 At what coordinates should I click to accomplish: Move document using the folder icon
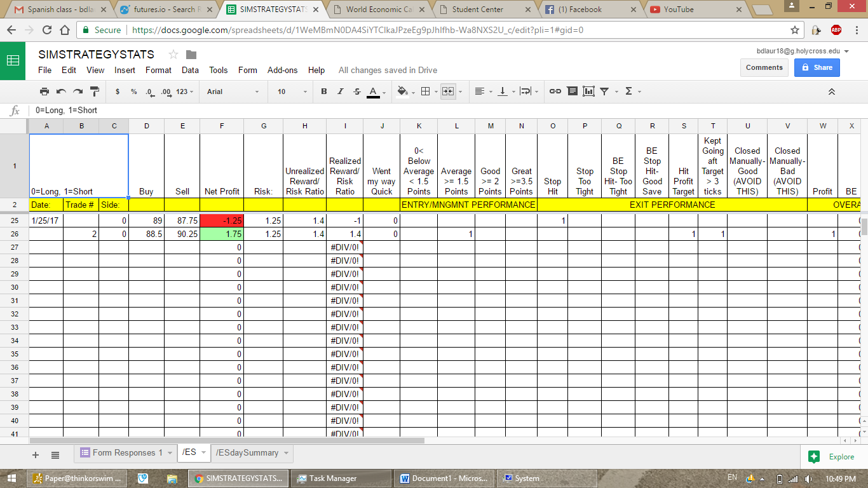click(191, 55)
